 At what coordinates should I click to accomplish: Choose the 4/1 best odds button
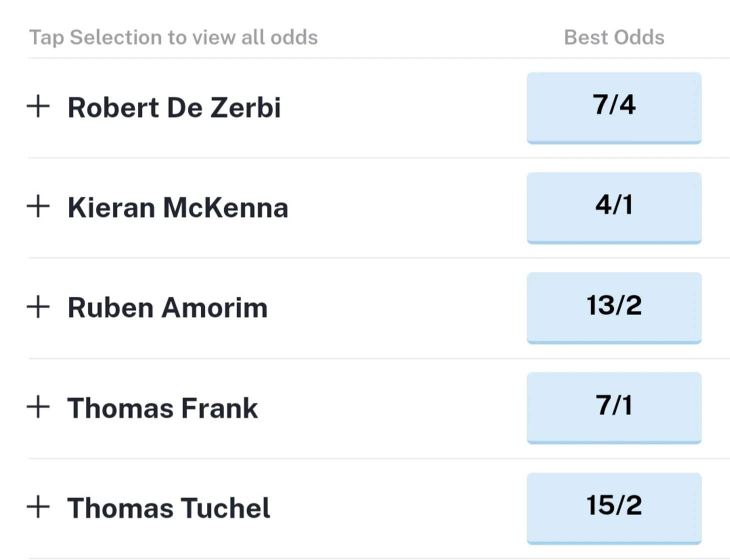pyautogui.click(x=614, y=208)
